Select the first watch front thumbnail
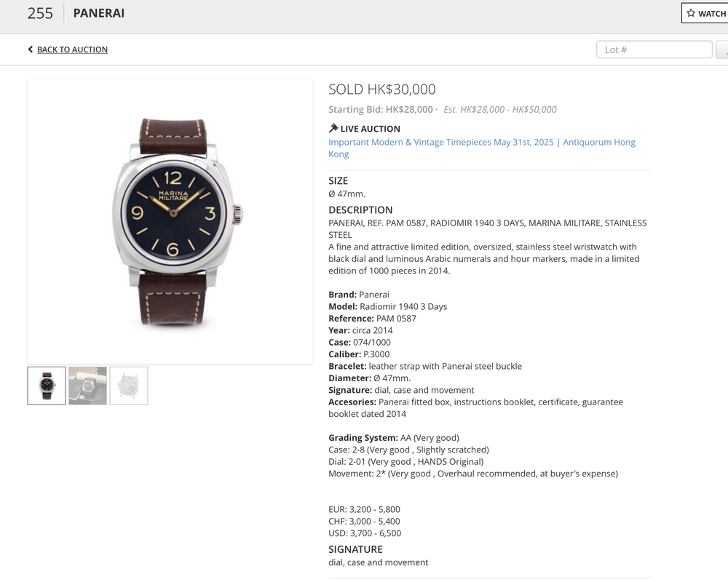728x582 pixels. [47, 386]
